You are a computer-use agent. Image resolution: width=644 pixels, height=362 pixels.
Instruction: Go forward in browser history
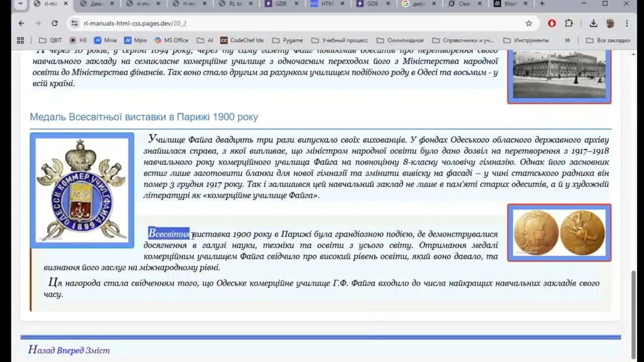point(38,23)
